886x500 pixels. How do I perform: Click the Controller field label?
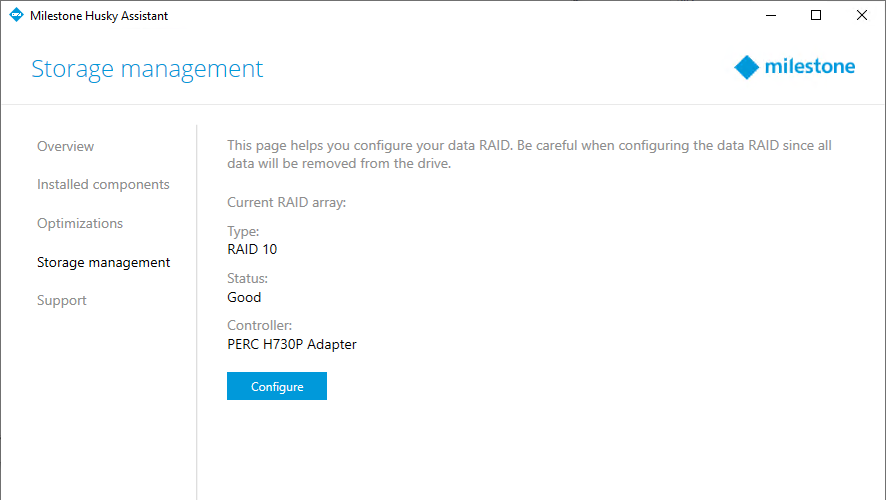259,326
